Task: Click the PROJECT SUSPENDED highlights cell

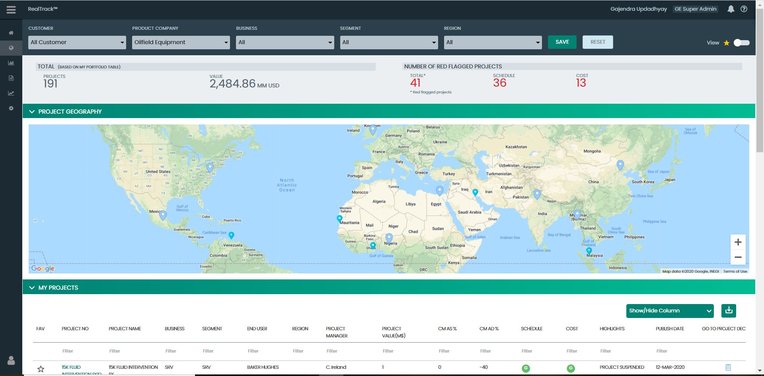Action: coord(622,367)
